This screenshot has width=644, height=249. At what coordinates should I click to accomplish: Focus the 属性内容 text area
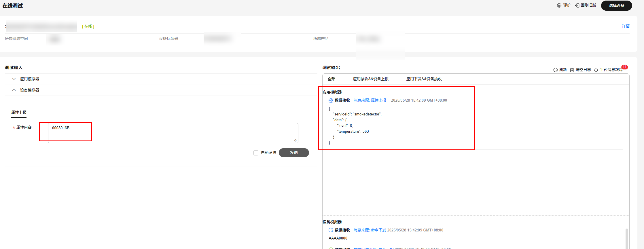tap(173, 133)
